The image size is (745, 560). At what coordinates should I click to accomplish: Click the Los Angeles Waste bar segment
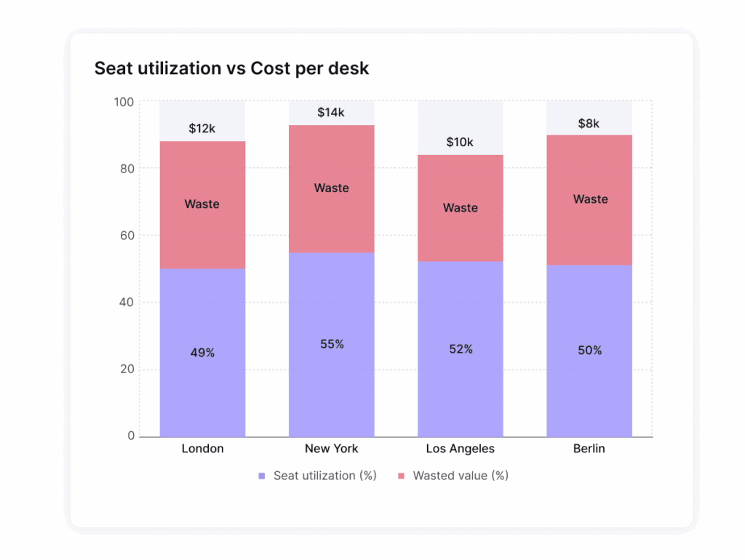461,208
